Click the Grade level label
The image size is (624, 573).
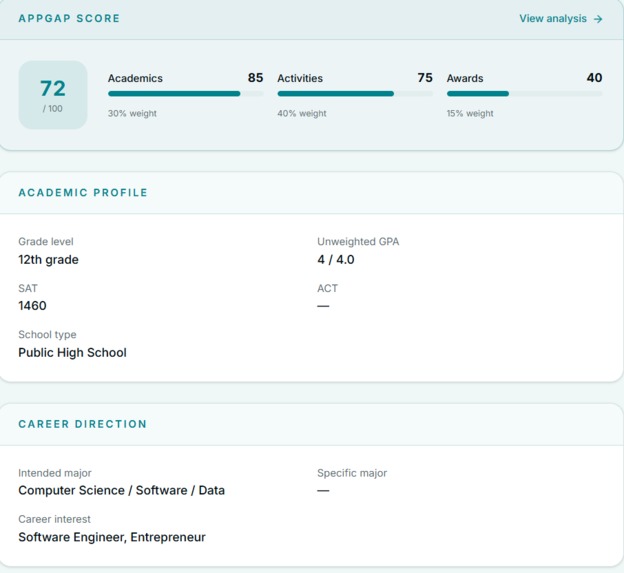pos(46,242)
